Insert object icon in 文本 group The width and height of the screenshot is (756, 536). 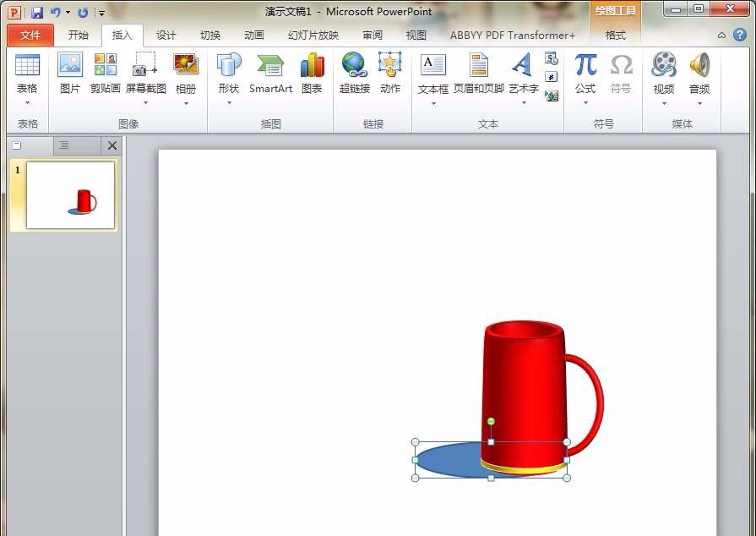tap(552, 96)
